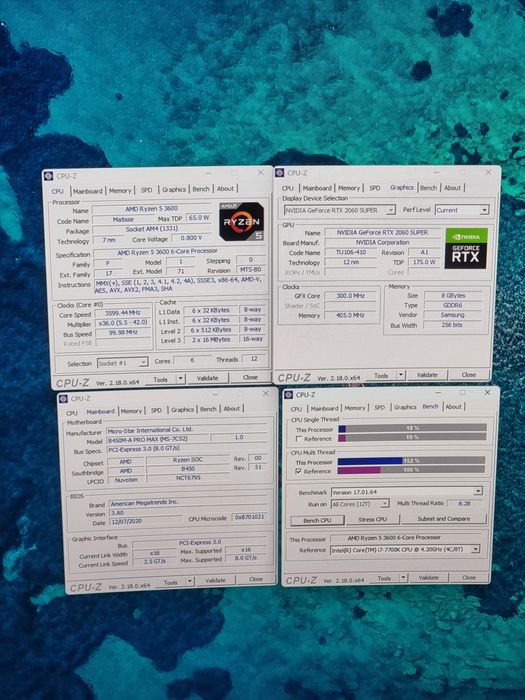The width and height of the screenshot is (525, 700).
Task: Click the Bench CPU button
Action: (317, 520)
